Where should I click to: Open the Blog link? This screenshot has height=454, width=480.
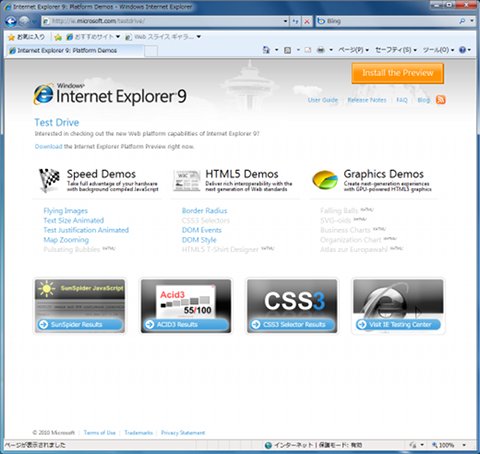(423, 100)
